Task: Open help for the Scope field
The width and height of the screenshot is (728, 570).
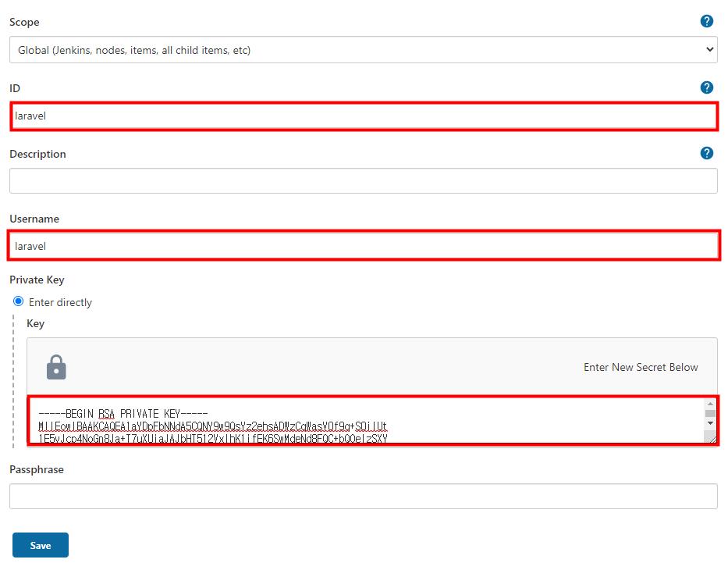Action: coord(706,21)
